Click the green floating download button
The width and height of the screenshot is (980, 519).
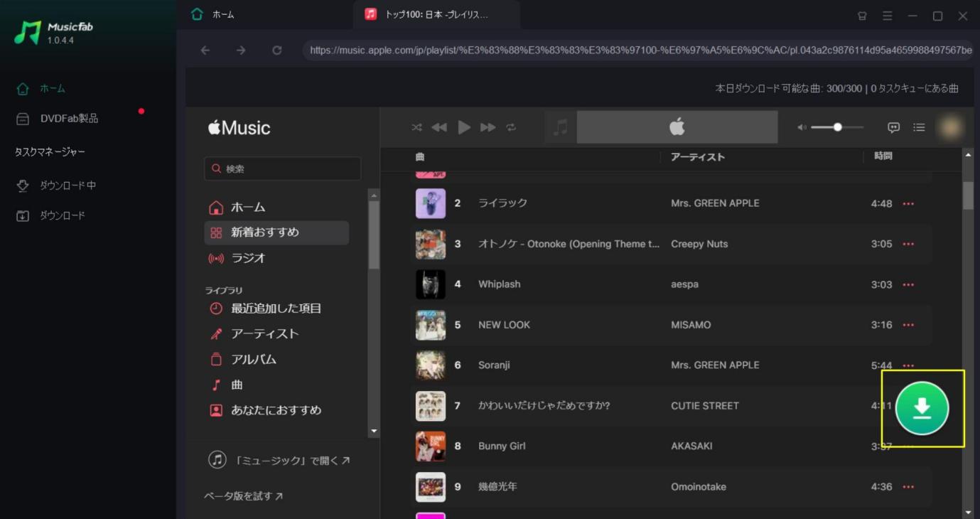coord(922,408)
